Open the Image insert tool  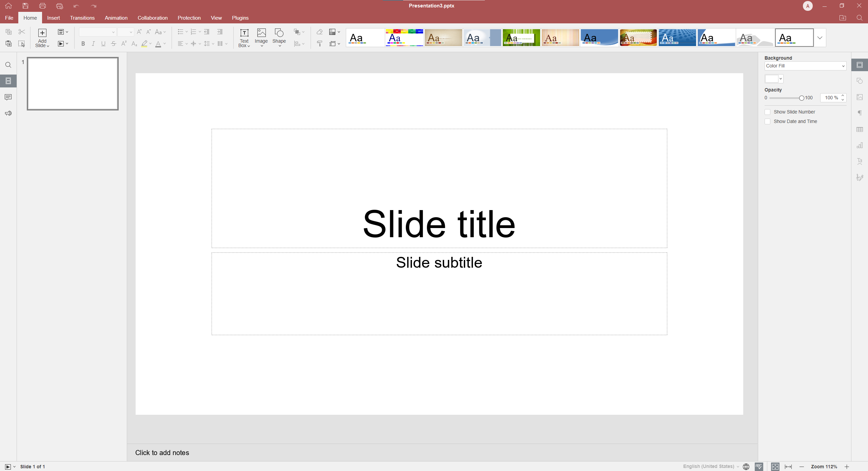(x=261, y=38)
